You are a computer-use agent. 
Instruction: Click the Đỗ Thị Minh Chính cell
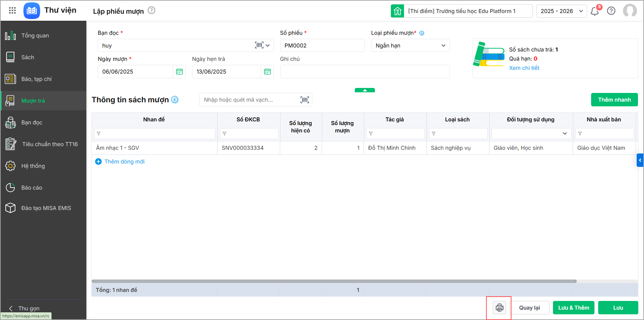pos(395,148)
